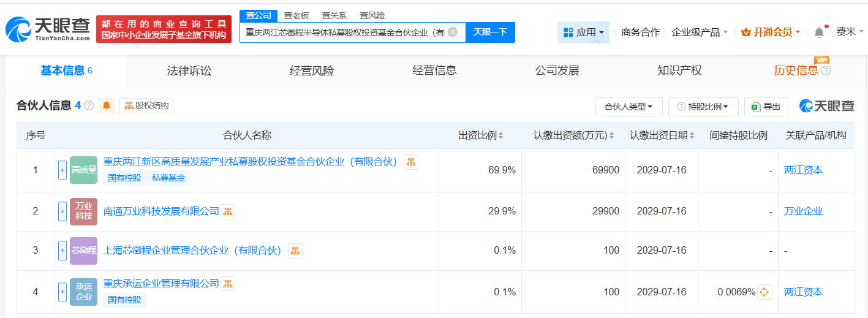Click the indirect shareholding path icon beside 0.0069%

tap(764, 292)
